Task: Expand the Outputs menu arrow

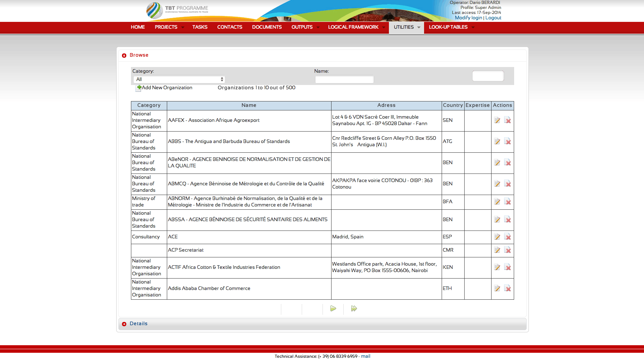Action: (318, 27)
